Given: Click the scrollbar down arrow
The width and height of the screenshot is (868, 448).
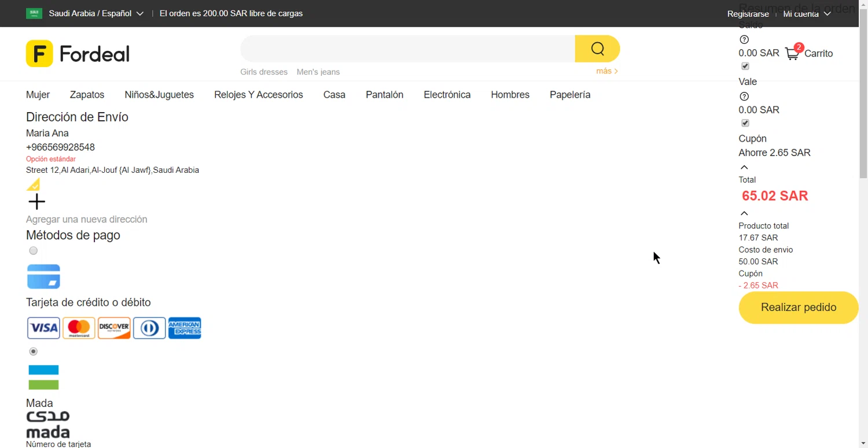Looking at the screenshot, I should (x=863, y=443).
